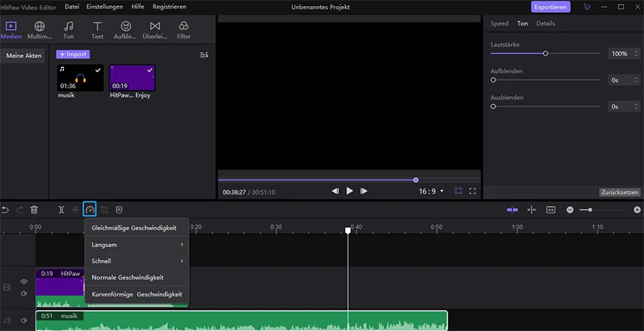The width and height of the screenshot is (644, 331).
Task: Open the shopping cart icon
Action: (587, 7)
